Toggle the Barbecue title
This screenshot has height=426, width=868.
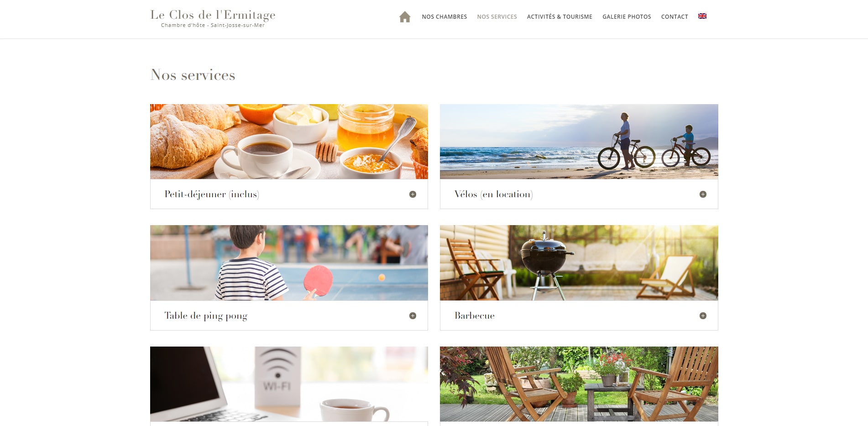[x=474, y=316]
